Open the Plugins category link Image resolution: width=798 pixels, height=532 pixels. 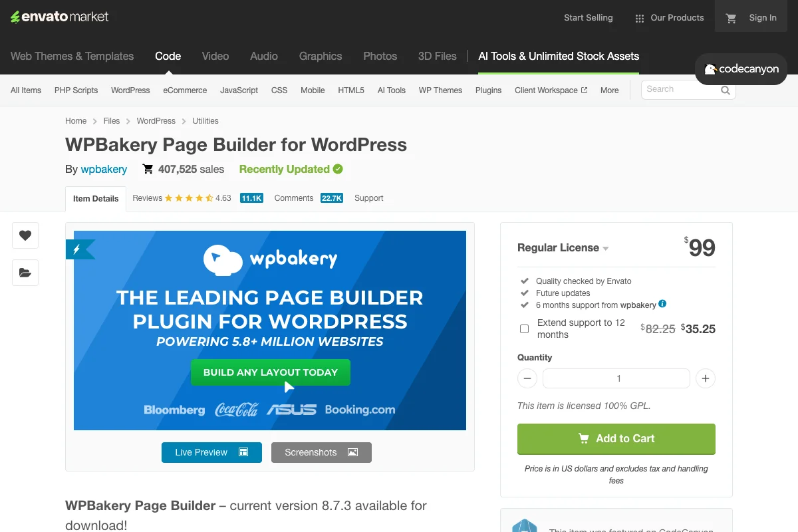pyautogui.click(x=489, y=90)
